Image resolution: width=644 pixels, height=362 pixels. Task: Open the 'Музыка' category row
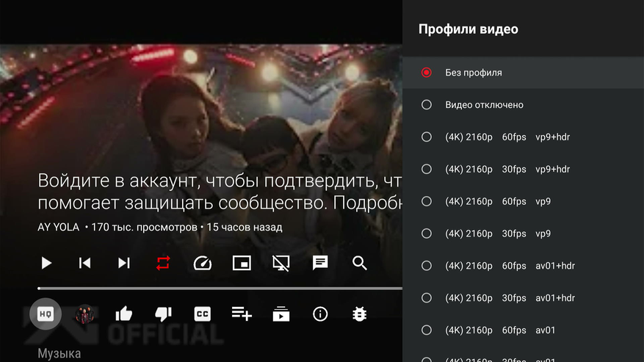59,353
